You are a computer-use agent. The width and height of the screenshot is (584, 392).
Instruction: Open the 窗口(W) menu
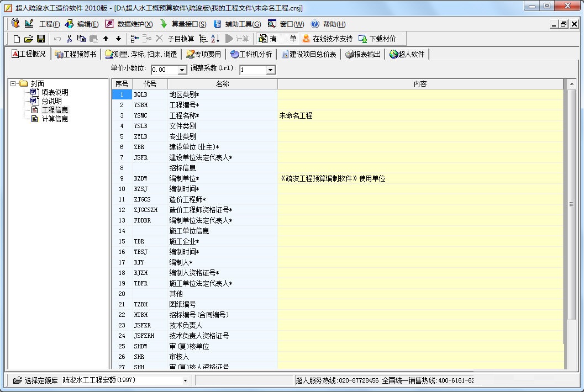pos(292,24)
